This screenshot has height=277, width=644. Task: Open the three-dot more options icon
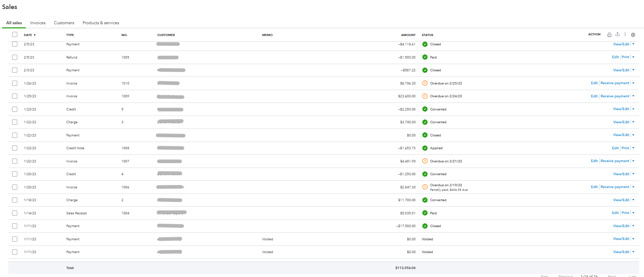(625, 34)
